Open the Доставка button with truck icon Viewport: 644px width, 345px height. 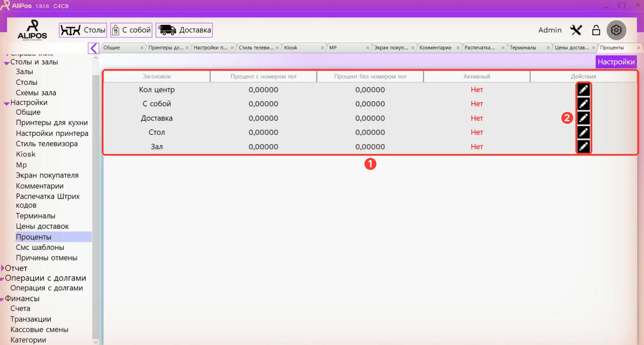pos(184,30)
